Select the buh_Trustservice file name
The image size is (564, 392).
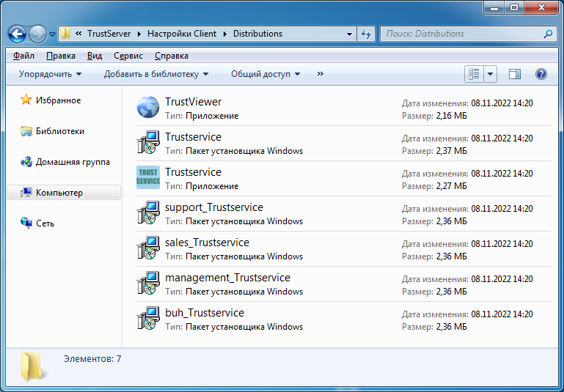205,313
